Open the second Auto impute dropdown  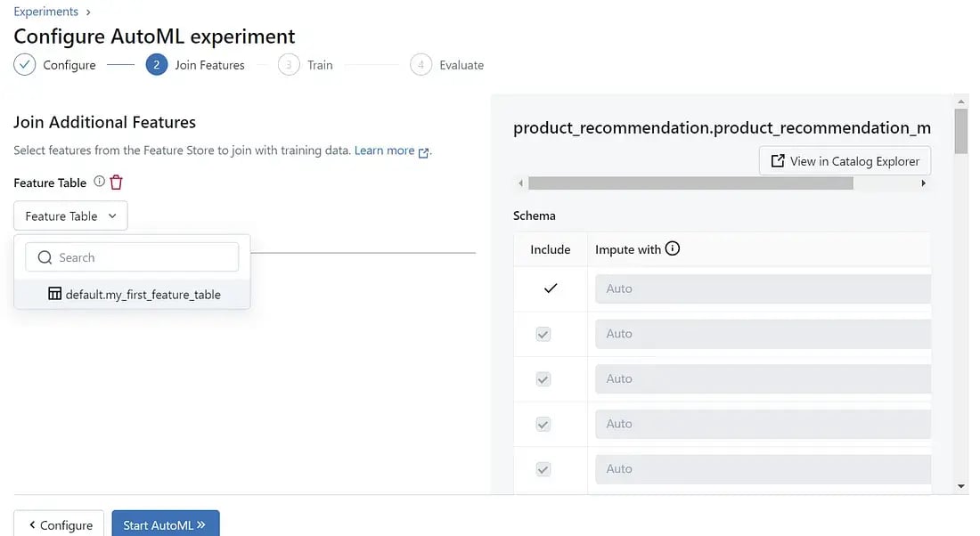click(x=763, y=334)
